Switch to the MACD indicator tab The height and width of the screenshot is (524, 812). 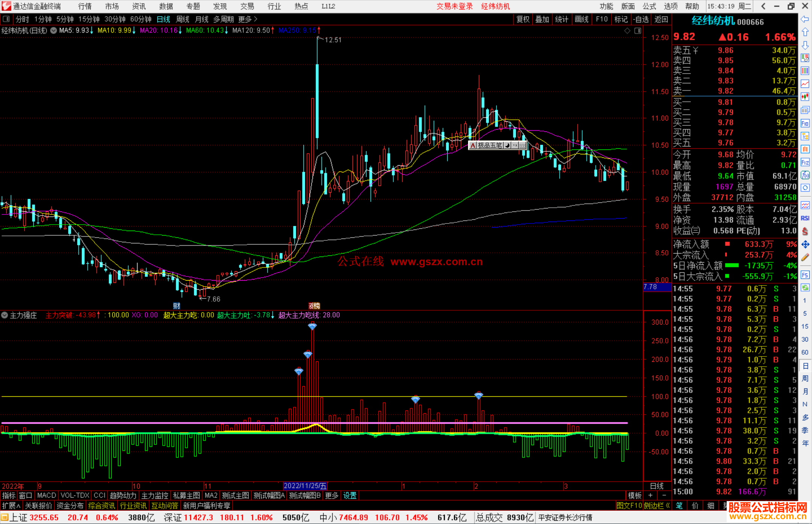(46, 495)
